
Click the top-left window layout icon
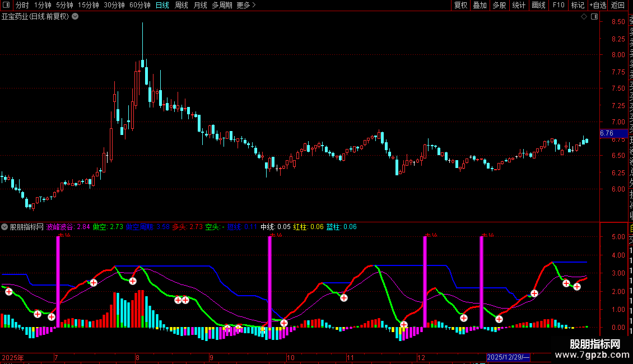pyautogui.click(x=6, y=5)
